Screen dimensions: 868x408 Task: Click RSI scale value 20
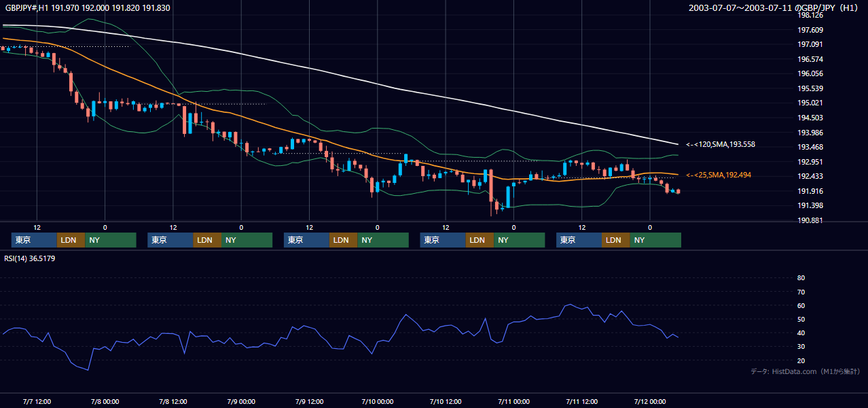[x=801, y=360]
